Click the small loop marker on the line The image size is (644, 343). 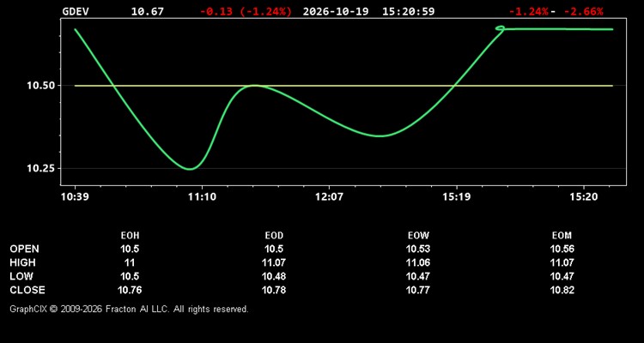point(500,28)
